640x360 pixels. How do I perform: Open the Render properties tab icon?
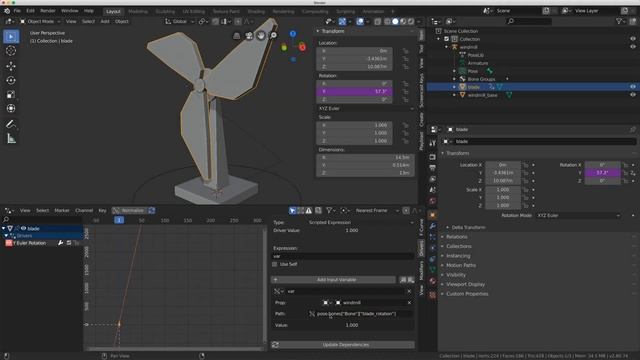[433, 157]
